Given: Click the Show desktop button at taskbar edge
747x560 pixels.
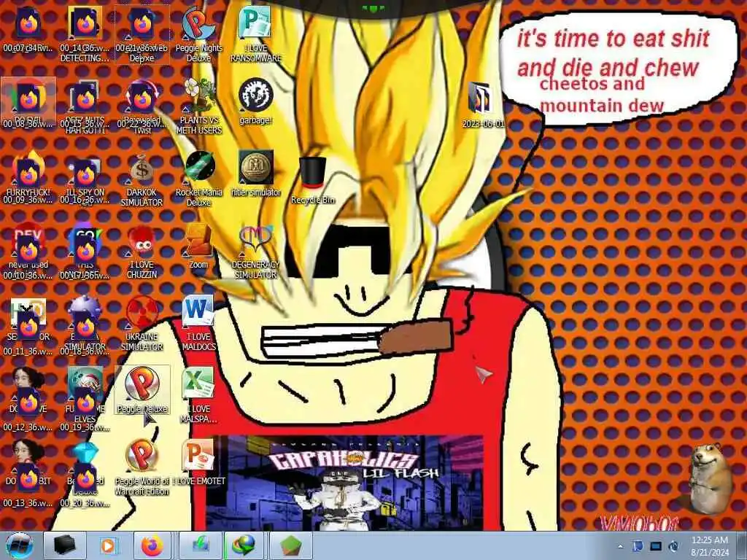Looking at the screenshot, I should (742, 545).
